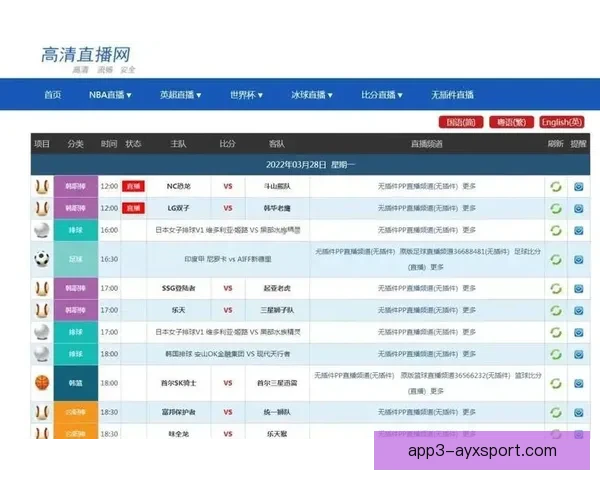Select the 首尔三星迅雷 away team name
This screenshot has width=600, height=480.
click(x=277, y=383)
